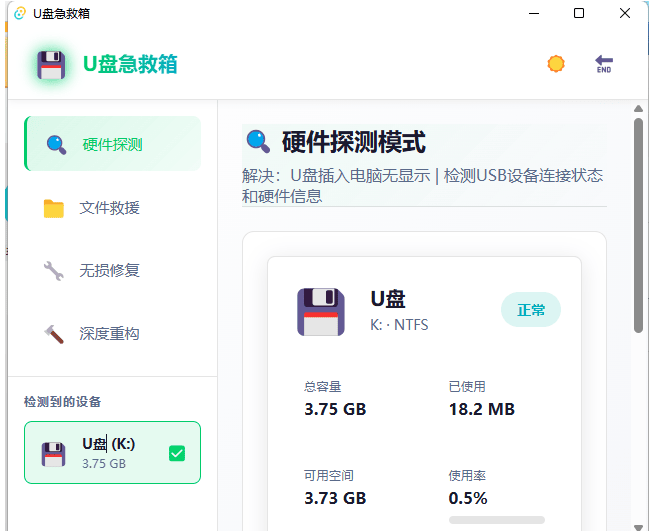Screen dimensions: 649x531
Task: Click the magnifier icon beside 硬件探测
Action: (56, 145)
